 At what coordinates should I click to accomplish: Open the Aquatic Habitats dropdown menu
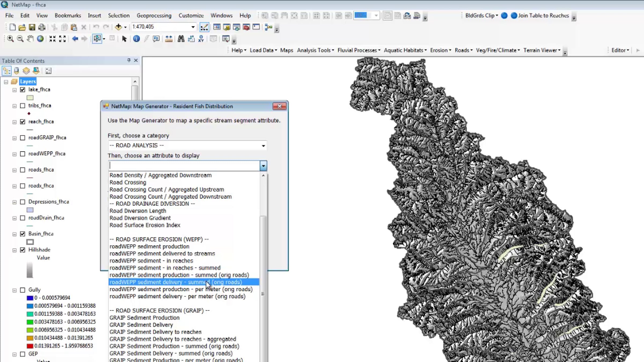click(405, 50)
